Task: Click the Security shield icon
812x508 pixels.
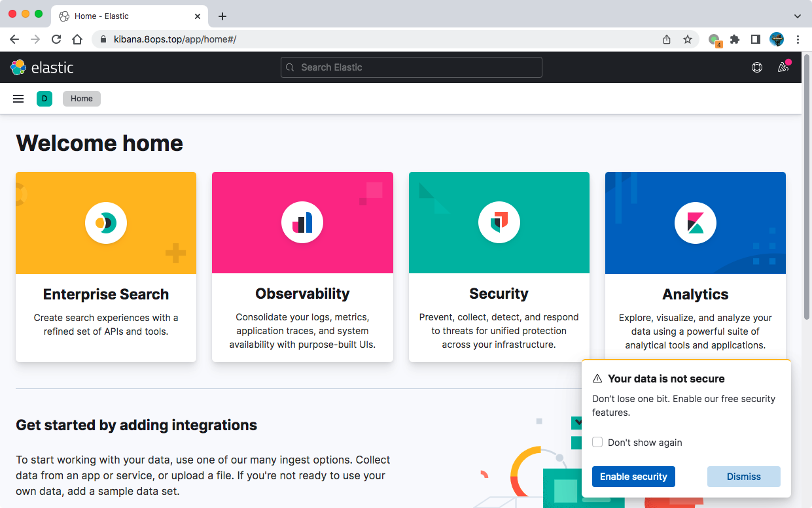Action: (x=499, y=223)
